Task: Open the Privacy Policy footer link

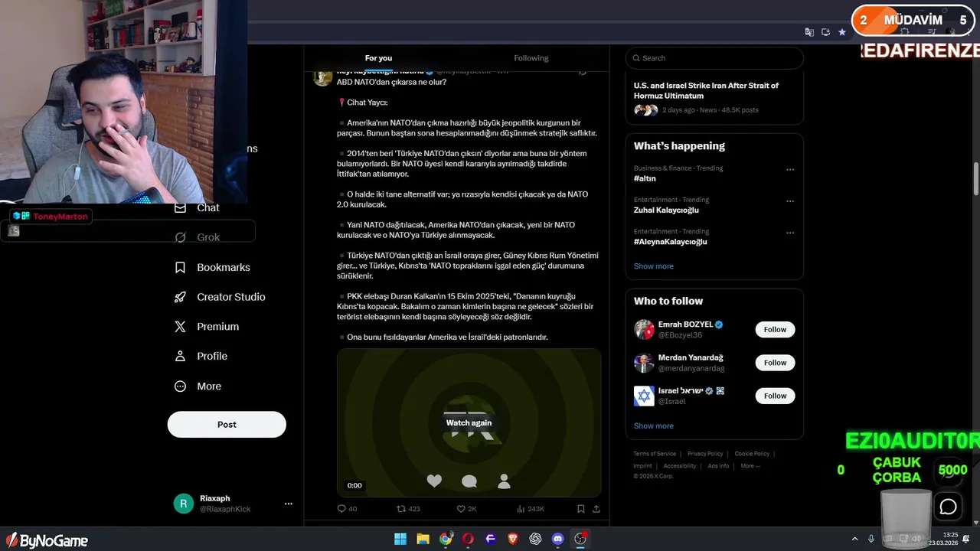Action: (x=705, y=454)
